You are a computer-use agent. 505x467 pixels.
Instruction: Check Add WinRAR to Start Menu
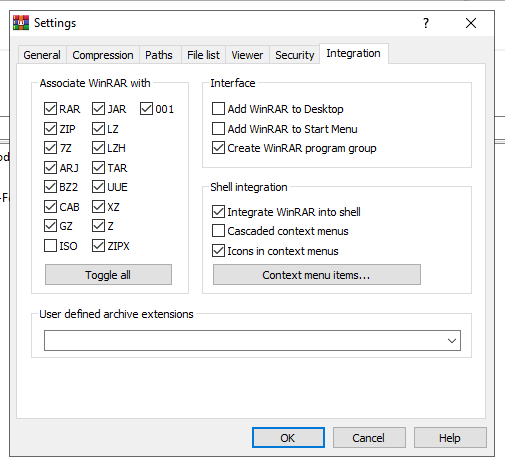[218, 128]
